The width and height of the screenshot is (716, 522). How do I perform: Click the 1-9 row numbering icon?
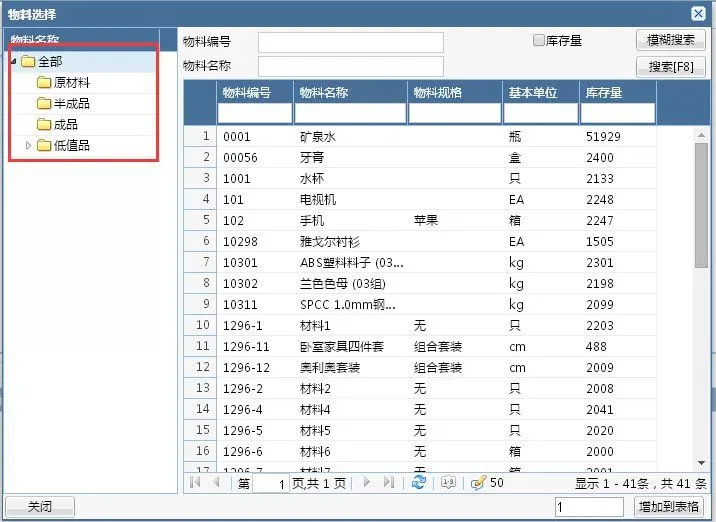[x=448, y=482]
